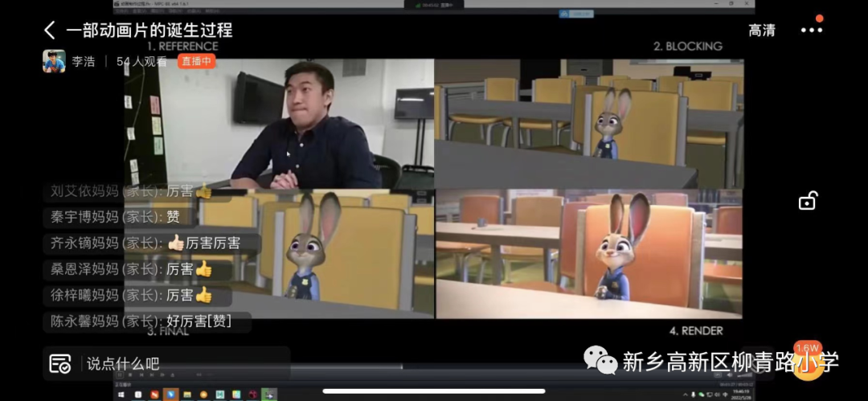Click the MPC-BE elapsed/total time readout
The image size is (868, 401).
coord(736,384)
